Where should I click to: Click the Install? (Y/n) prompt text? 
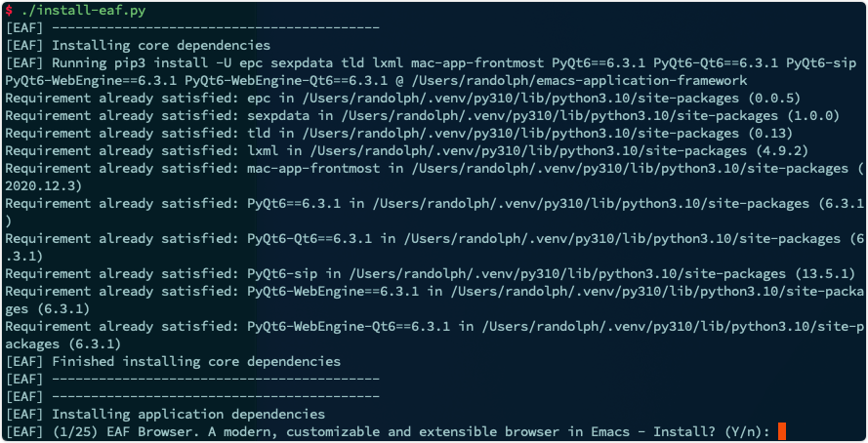[x=712, y=431]
